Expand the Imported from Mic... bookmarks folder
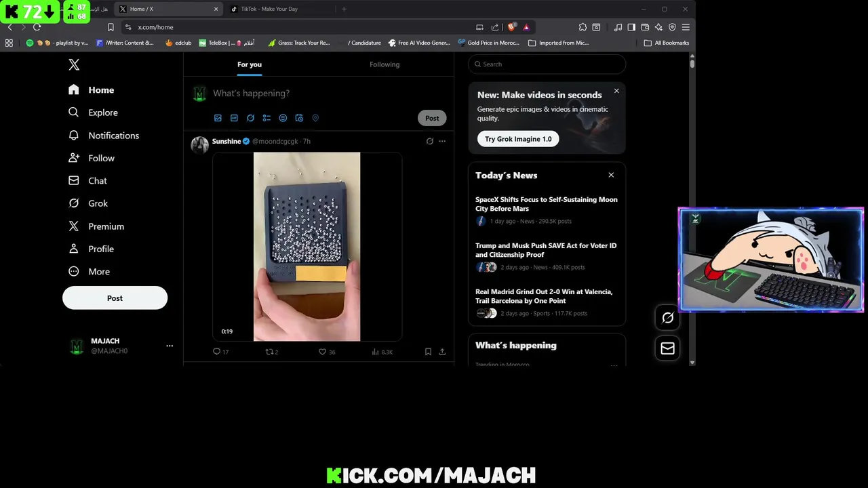 559,43
